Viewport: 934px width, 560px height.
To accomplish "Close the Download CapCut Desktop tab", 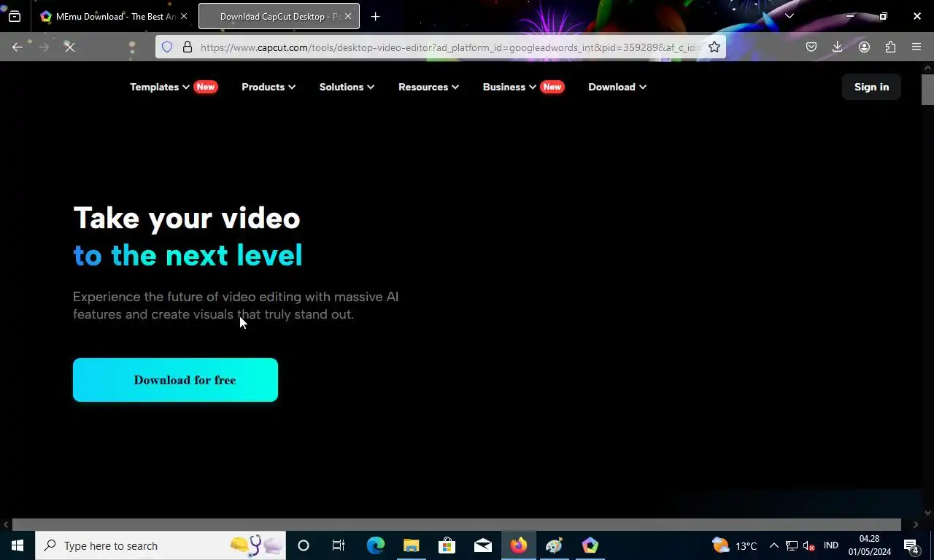I will [x=348, y=16].
